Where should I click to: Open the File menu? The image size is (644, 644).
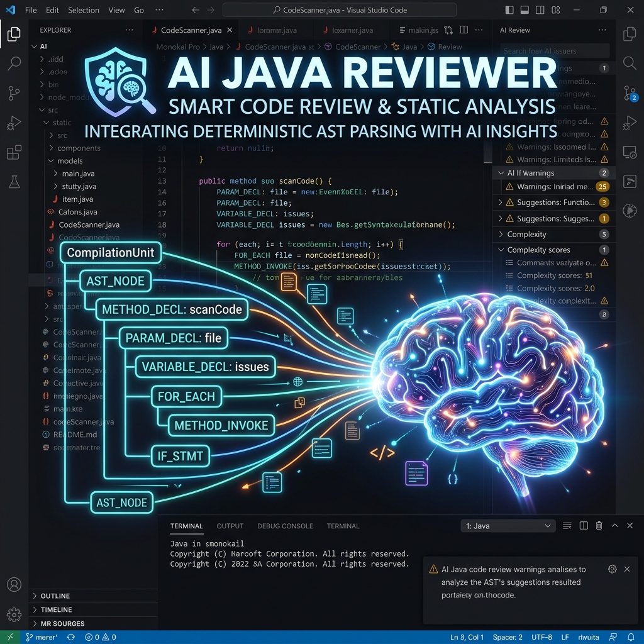coord(31,10)
